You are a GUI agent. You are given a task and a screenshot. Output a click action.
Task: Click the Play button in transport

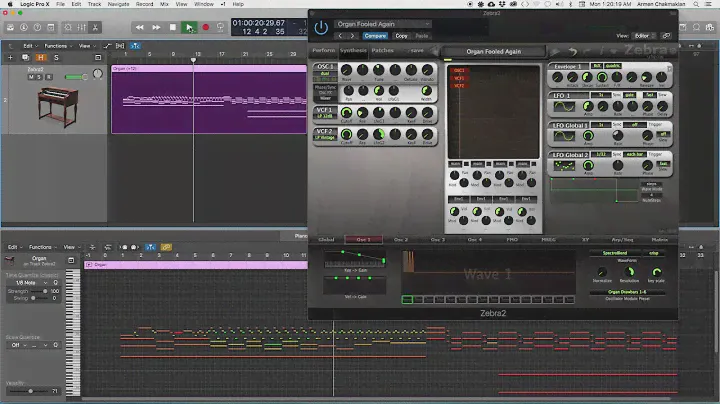coord(189,27)
